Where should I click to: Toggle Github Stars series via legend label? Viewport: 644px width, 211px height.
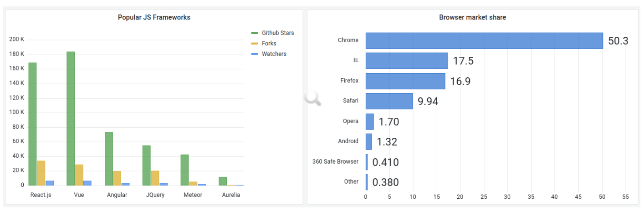click(x=277, y=33)
